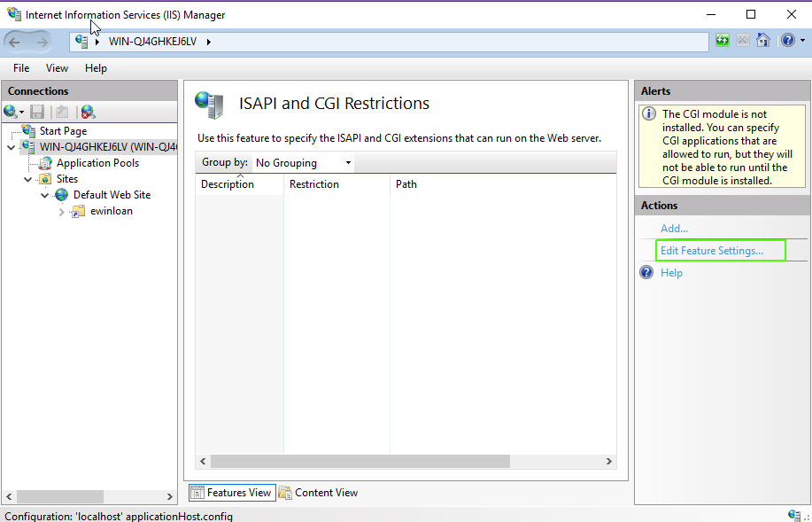Go back with the Back arrow button

coord(14,42)
